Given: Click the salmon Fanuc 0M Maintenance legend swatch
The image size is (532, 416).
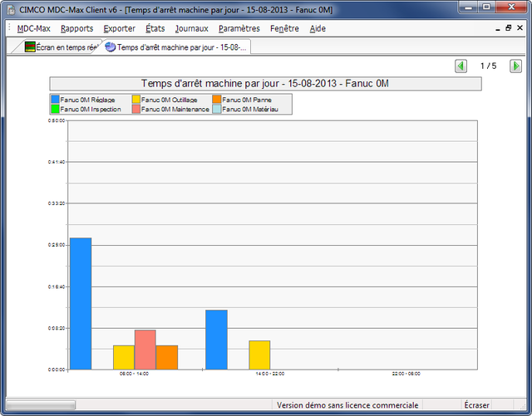Looking at the screenshot, I should 136,109.
